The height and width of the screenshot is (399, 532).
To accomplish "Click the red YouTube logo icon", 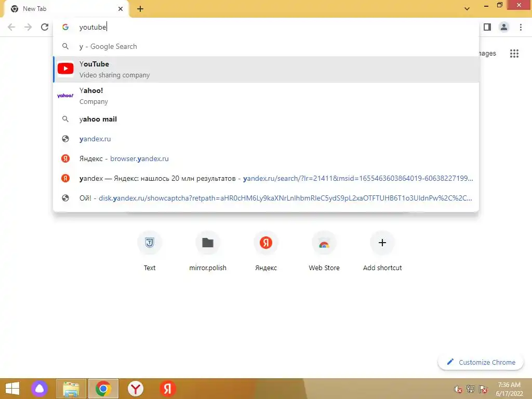I will point(65,69).
